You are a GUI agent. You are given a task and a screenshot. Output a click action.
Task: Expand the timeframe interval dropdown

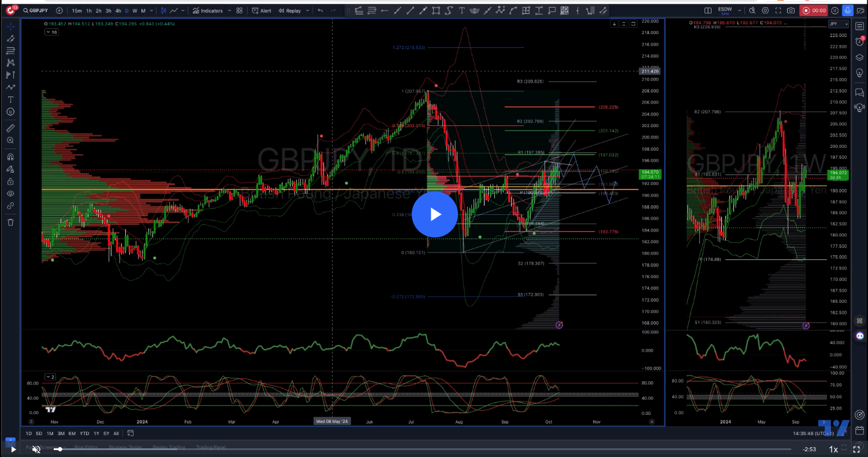point(152,10)
